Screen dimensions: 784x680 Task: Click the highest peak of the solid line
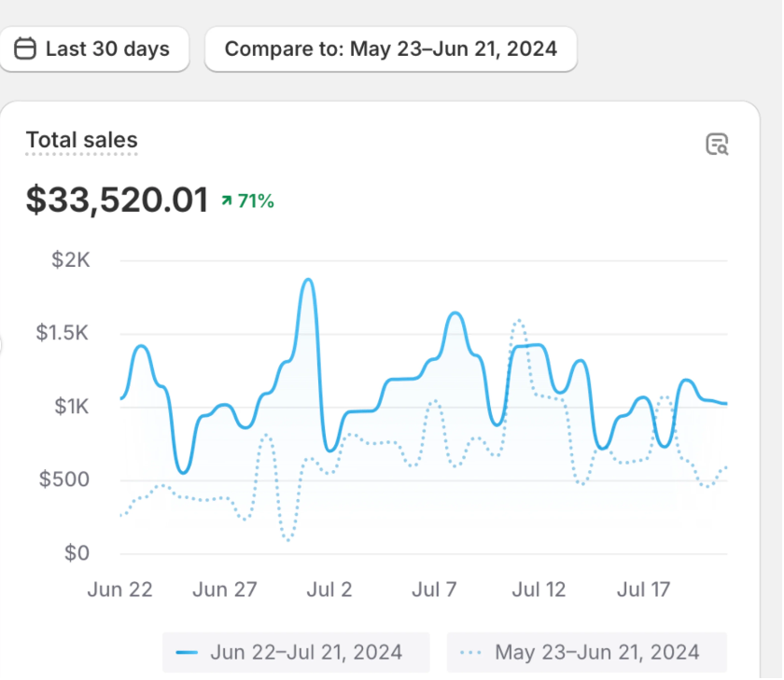307,280
